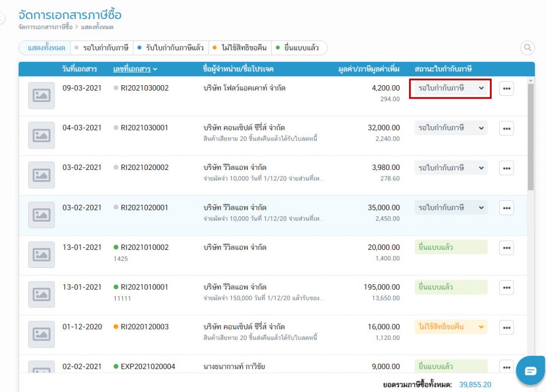Open three-dot menu for RI2021010002

click(506, 248)
